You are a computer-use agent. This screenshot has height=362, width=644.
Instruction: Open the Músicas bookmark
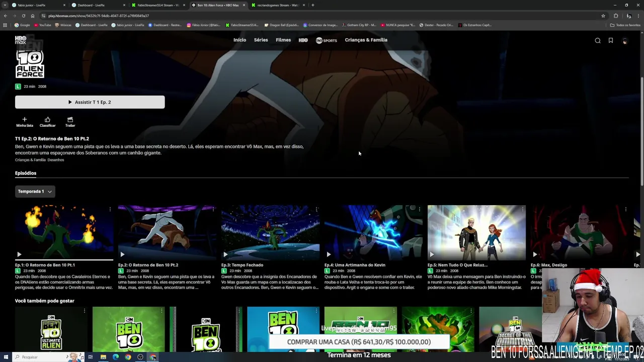pyautogui.click(x=63, y=25)
